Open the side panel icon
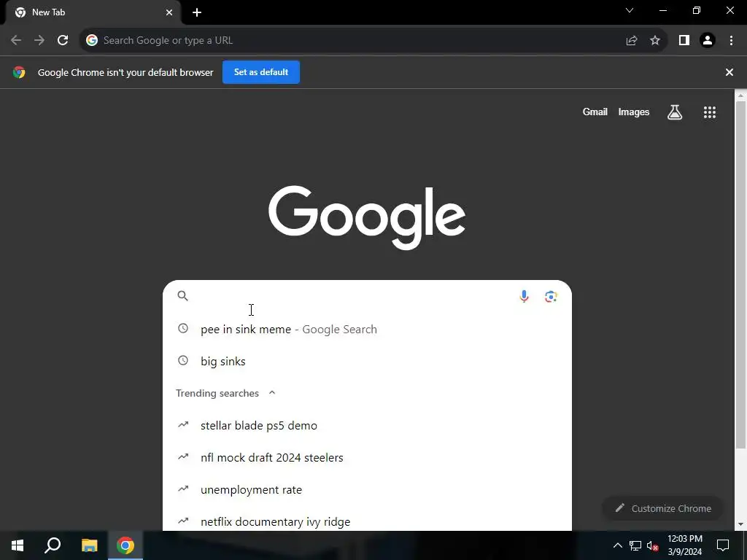The image size is (747, 560). point(684,41)
